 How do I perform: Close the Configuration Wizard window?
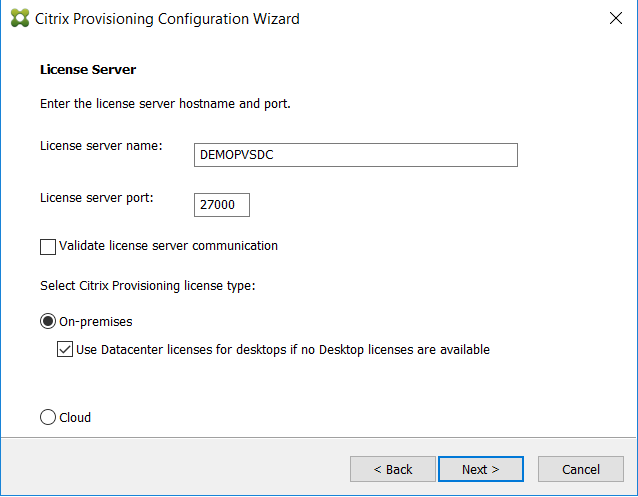tap(616, 18)
